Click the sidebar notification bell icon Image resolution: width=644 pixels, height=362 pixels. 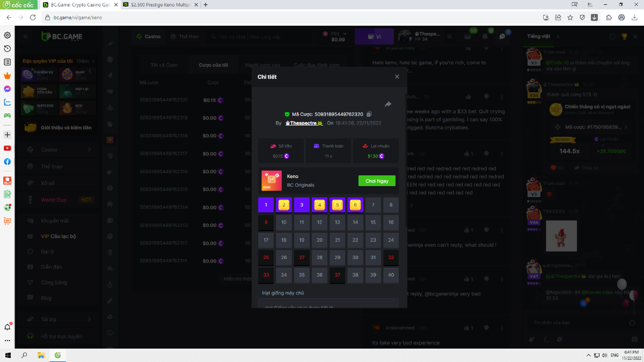[8, 327]
